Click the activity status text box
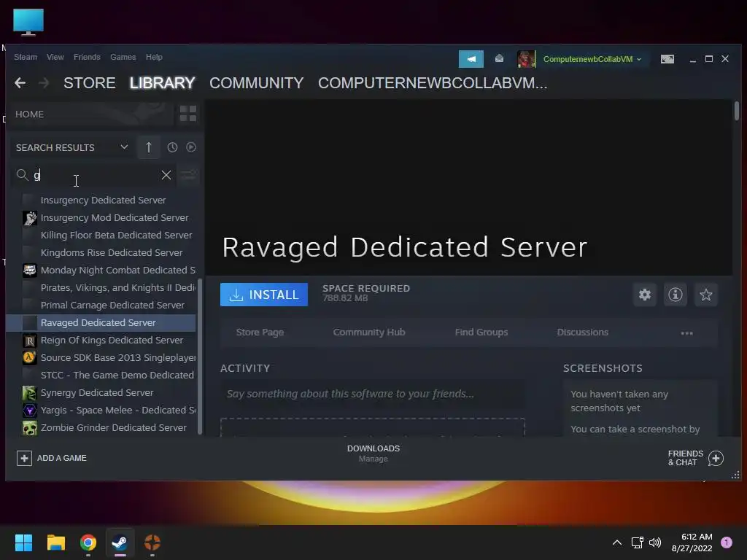 click(x=373, y=394)
